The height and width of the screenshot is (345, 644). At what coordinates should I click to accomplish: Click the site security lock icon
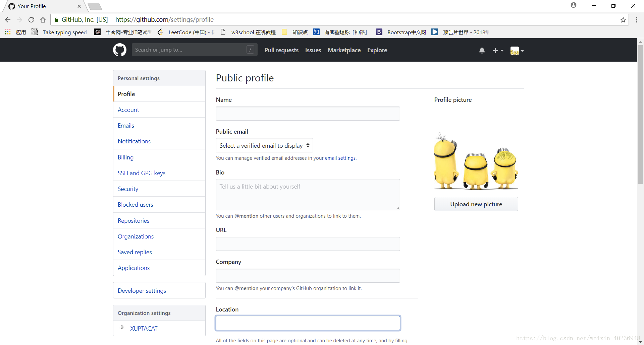tap(56, 20)
